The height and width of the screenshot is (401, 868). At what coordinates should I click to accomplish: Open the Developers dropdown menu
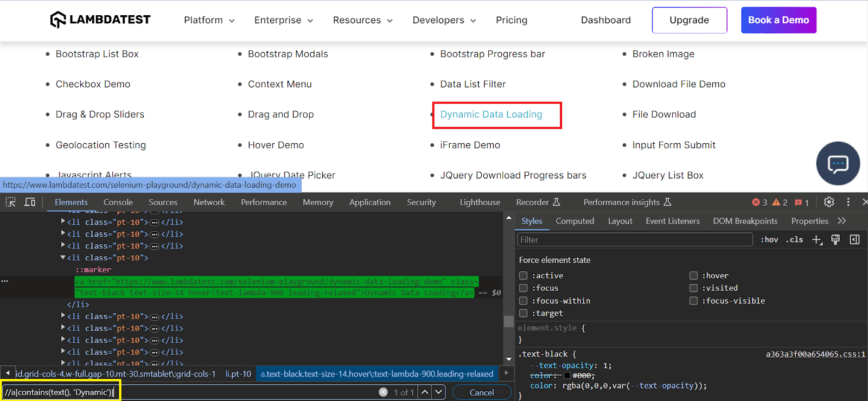pyautogui.click(x=444, y=20)
